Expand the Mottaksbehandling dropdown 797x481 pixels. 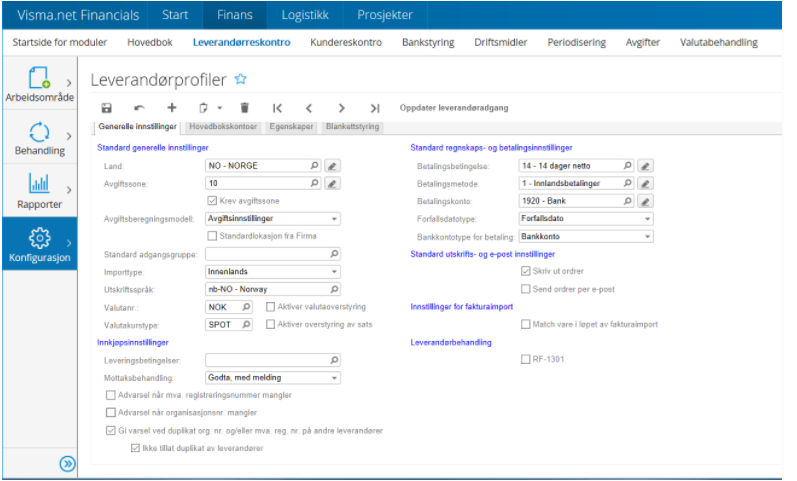coord(273,378)
